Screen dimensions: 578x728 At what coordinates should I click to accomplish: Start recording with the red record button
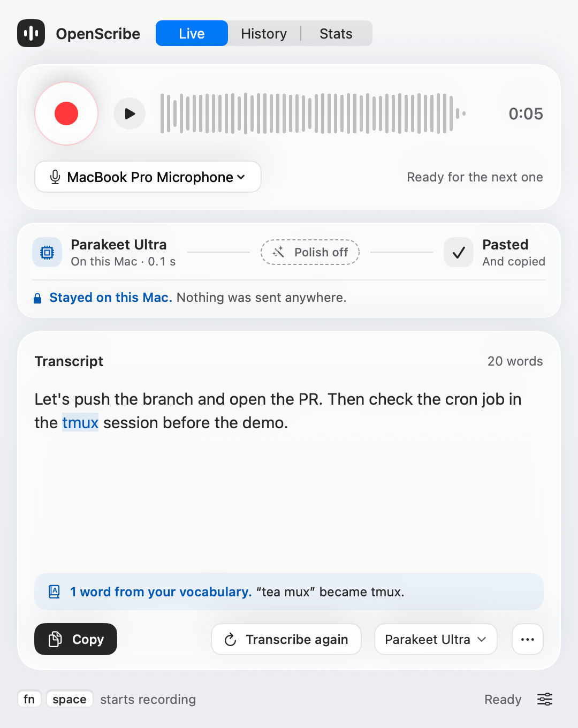(x=66, y=113)
